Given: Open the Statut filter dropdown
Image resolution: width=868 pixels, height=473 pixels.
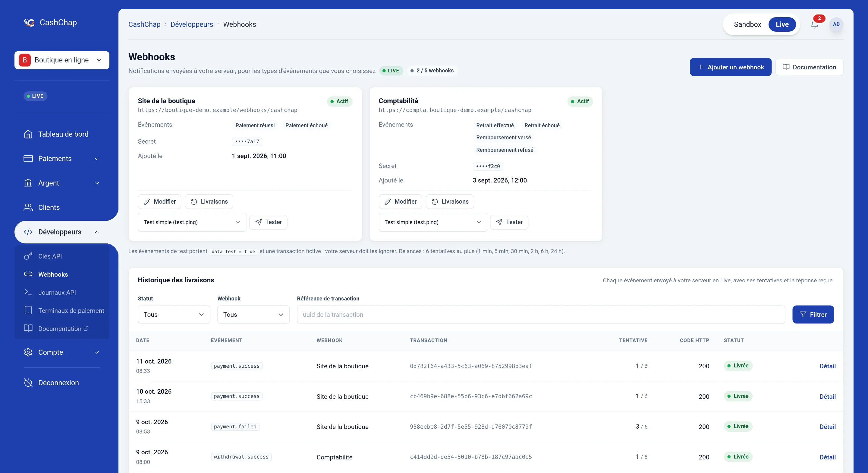Looking at the screenshot, I should 174,314.
